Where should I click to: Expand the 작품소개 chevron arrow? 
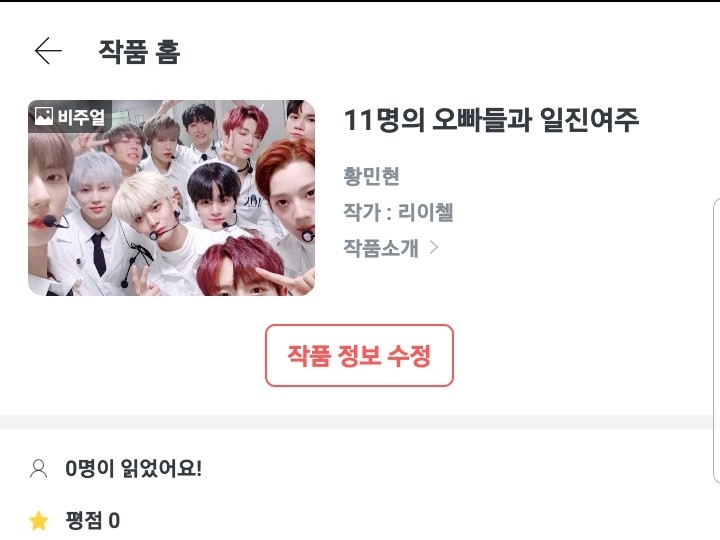click(433, 248)
